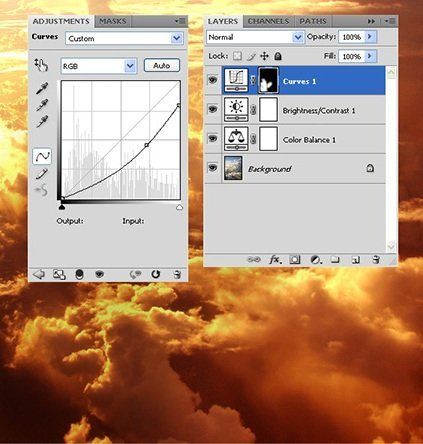
Task: Open Opacity slider arrow
Action: pyautogui.click(x=370, y=37)
